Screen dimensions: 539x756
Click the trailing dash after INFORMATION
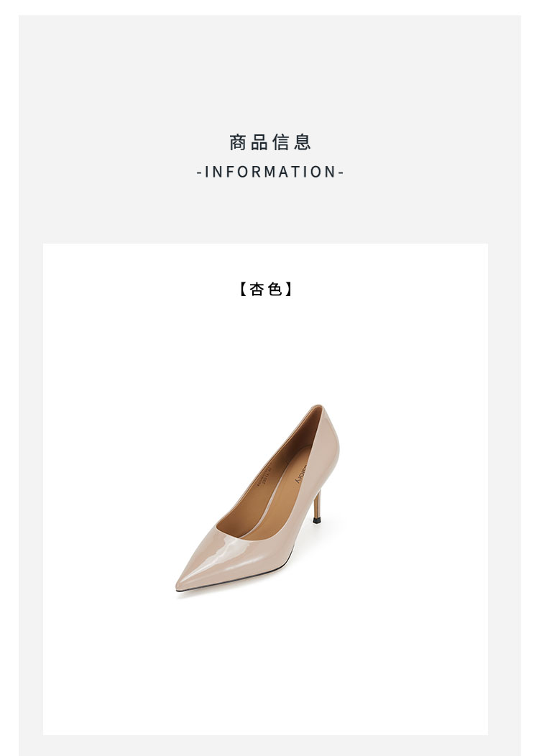point(341,172)
